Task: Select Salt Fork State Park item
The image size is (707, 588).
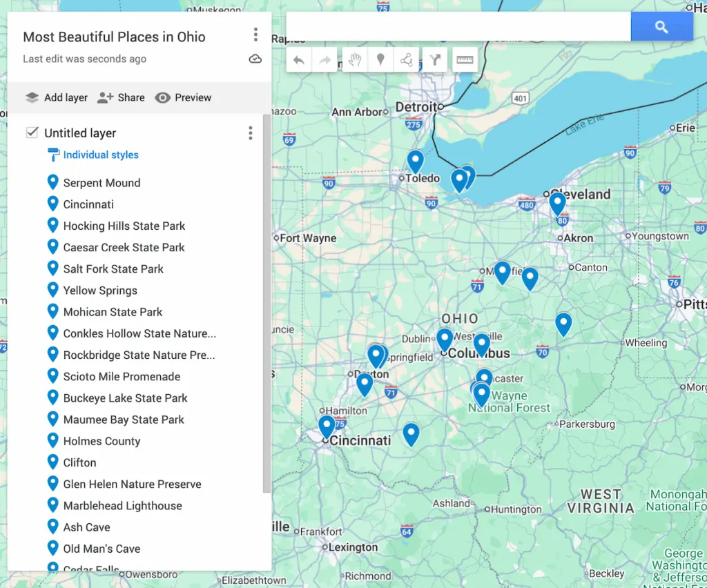Action: pos(113,269)
